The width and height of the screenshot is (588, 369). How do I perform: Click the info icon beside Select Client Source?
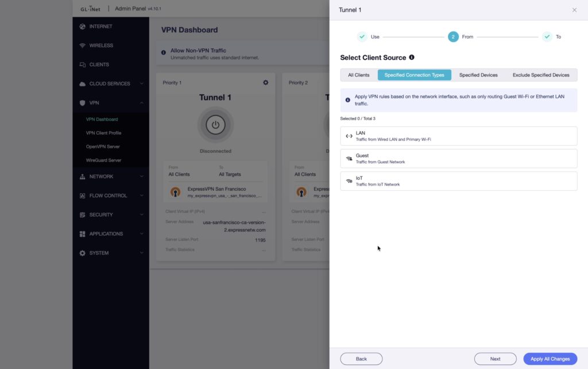point(412,57)
